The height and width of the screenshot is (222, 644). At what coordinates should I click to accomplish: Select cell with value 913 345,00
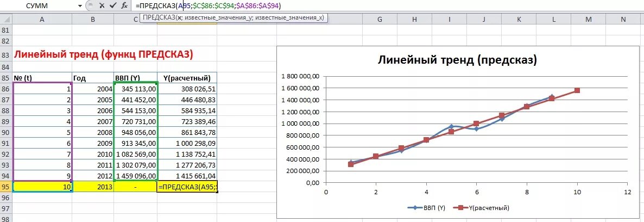pos(136,143)
